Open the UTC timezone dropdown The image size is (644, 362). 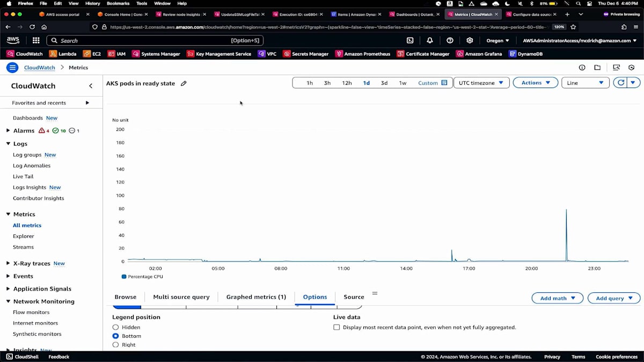[x=481, y=83]
